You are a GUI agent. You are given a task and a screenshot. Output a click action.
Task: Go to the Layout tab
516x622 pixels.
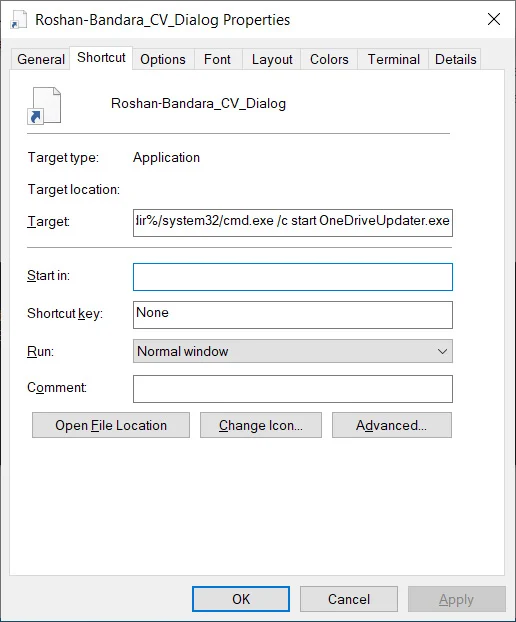click(x=272, y=60)
